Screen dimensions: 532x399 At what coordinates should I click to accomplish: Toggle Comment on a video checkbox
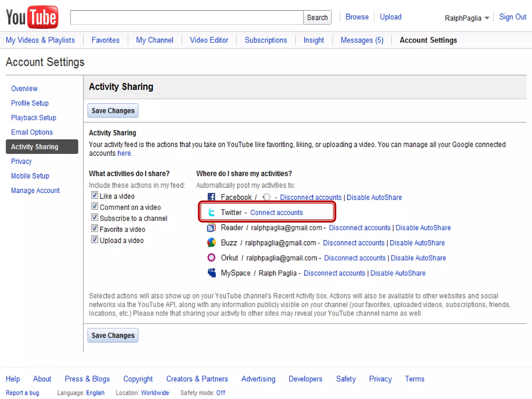[95, 207]
